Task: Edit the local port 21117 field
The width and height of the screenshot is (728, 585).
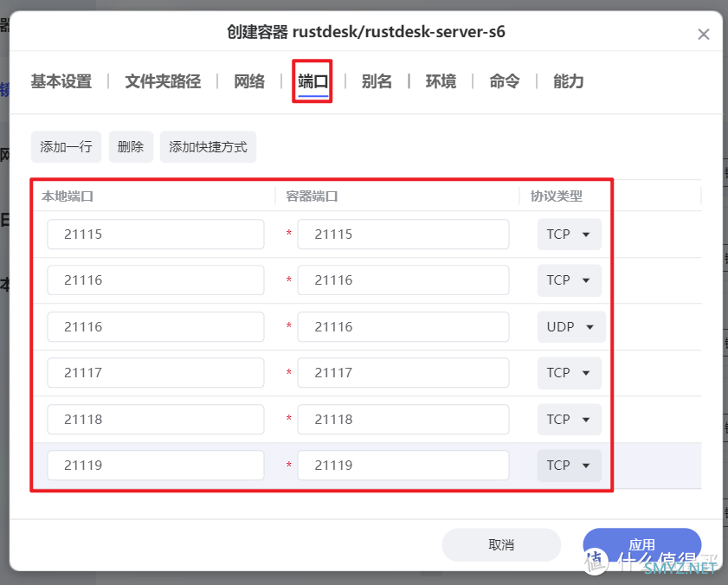Action: [156, 372]
